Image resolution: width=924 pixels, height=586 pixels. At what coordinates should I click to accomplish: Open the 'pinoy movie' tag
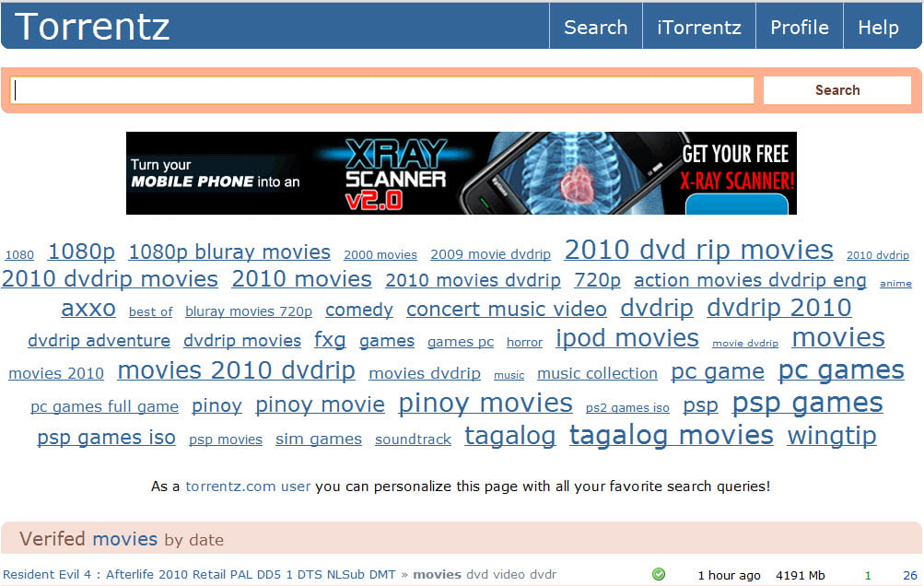click(320, 405)
